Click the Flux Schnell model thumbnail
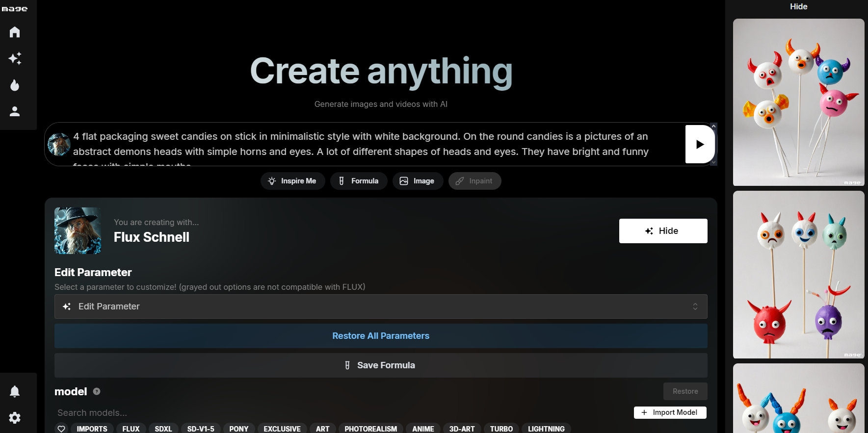This screenshot has height=433, width=868. click(x=78, y=230)
